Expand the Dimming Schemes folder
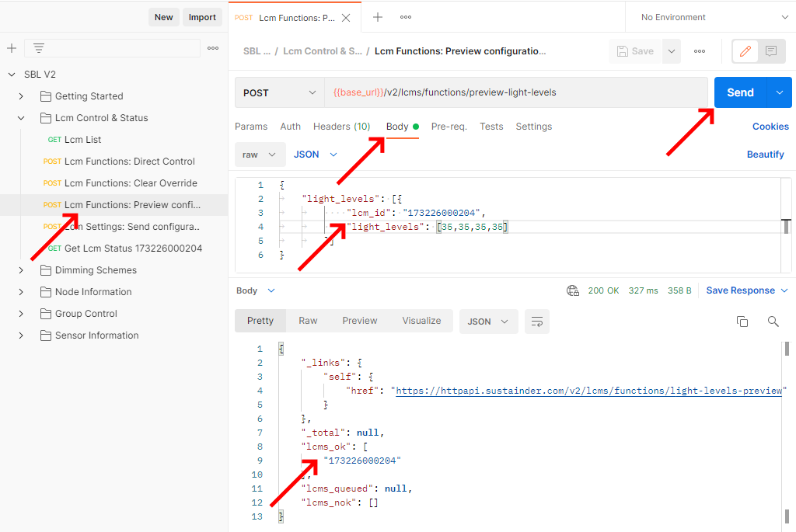 (x=21, y=269)
